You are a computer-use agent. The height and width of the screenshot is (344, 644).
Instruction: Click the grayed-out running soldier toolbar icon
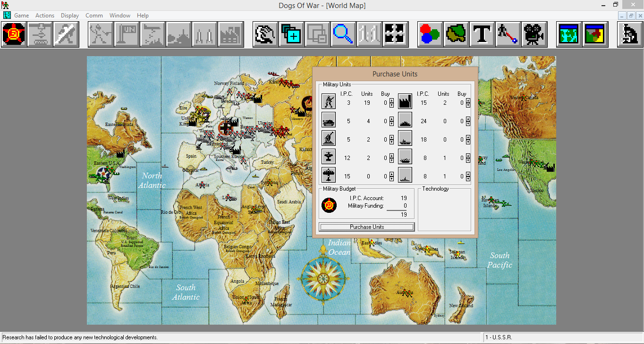101,34
